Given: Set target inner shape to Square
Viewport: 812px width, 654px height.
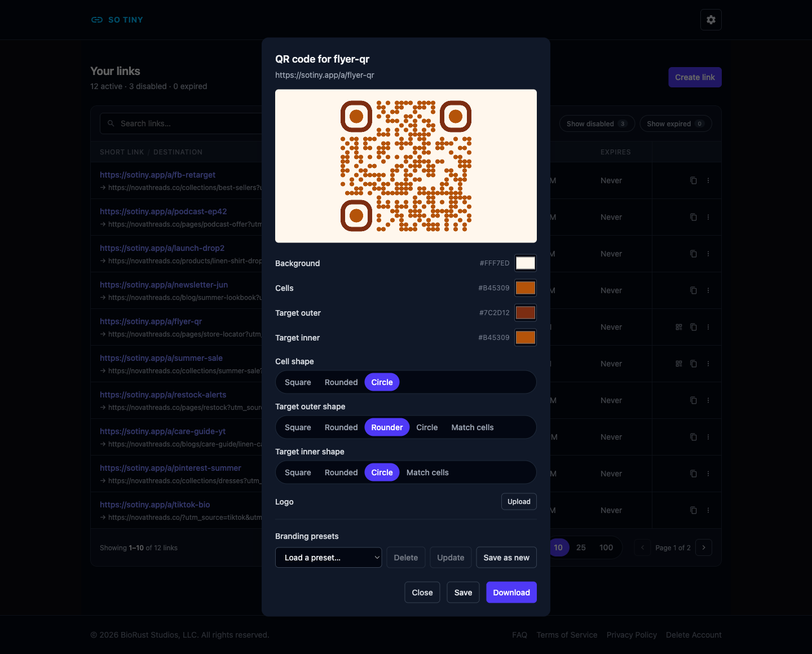Looking at the screenshot, I should pyautogui.click(x=298, y=472).
